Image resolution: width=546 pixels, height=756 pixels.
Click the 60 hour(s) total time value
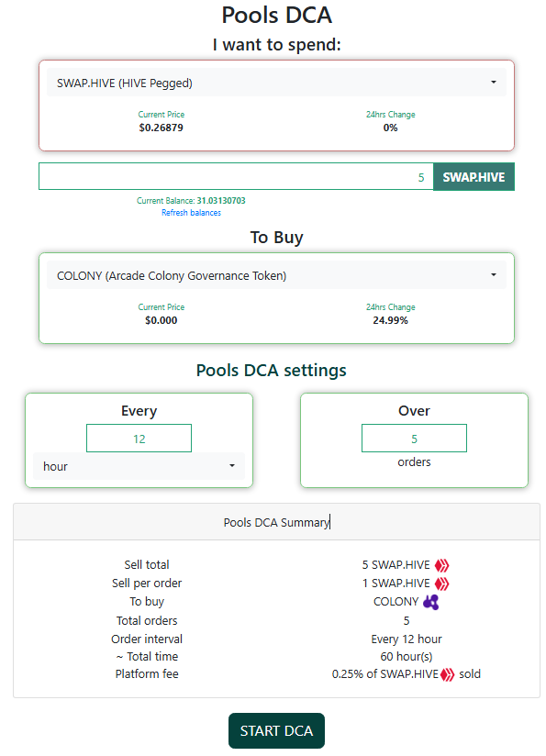[x=407, y=657]
